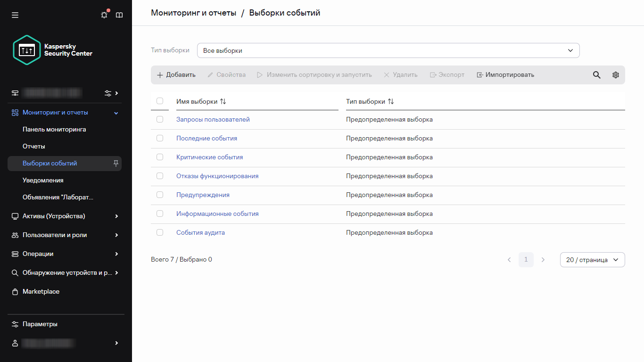
Task: Click the server settings sliders icon
Action: click(108, 93)
